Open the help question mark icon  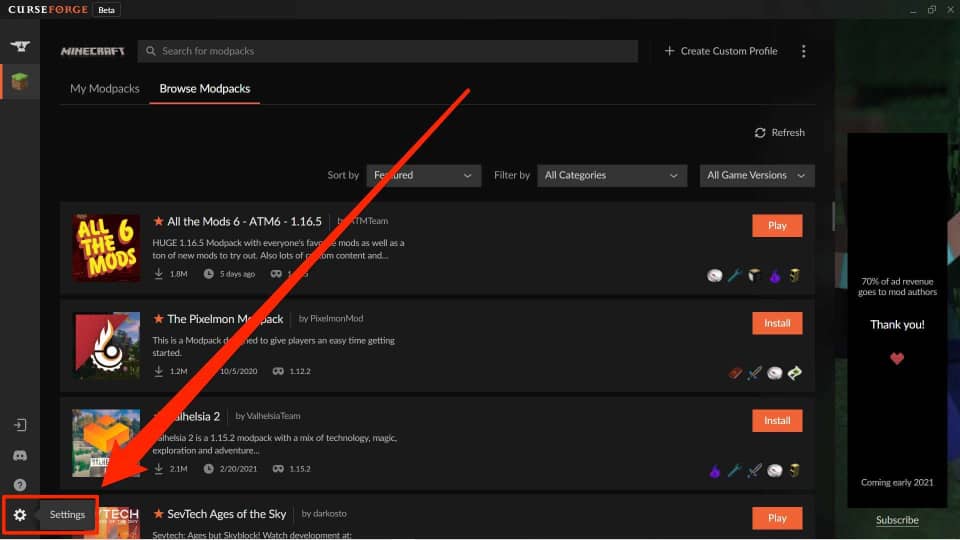[x=20, y=485]
